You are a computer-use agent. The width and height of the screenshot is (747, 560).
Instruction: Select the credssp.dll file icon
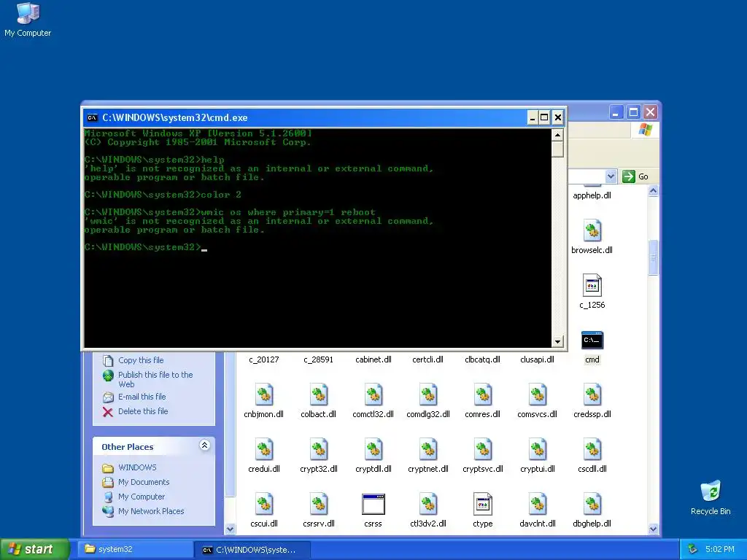click(592, 395)
